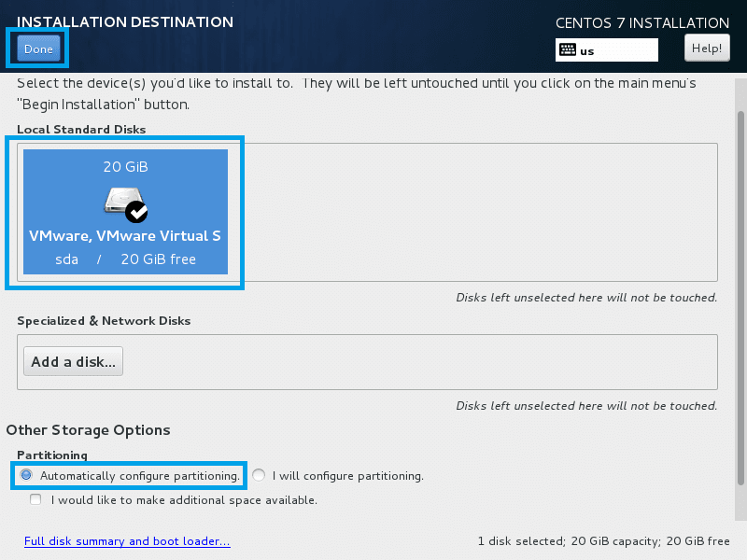Screen dimensions: 747x560
Task: Open Full disk summary and boot loader link
Action: coord(127,541)
